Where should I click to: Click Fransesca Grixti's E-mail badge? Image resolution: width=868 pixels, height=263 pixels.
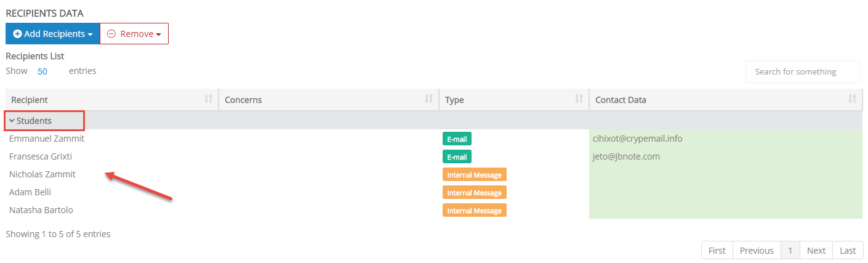[457, 157]
